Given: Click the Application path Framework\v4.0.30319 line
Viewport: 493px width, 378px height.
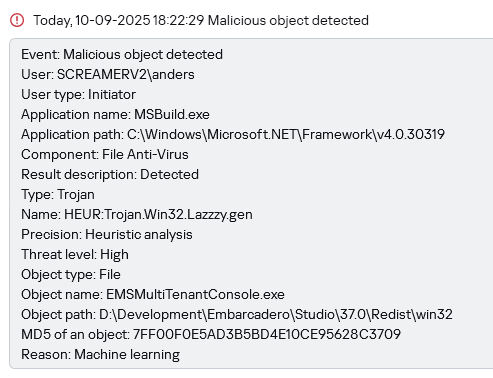Looking at the screenshot, I should point(233,134).
